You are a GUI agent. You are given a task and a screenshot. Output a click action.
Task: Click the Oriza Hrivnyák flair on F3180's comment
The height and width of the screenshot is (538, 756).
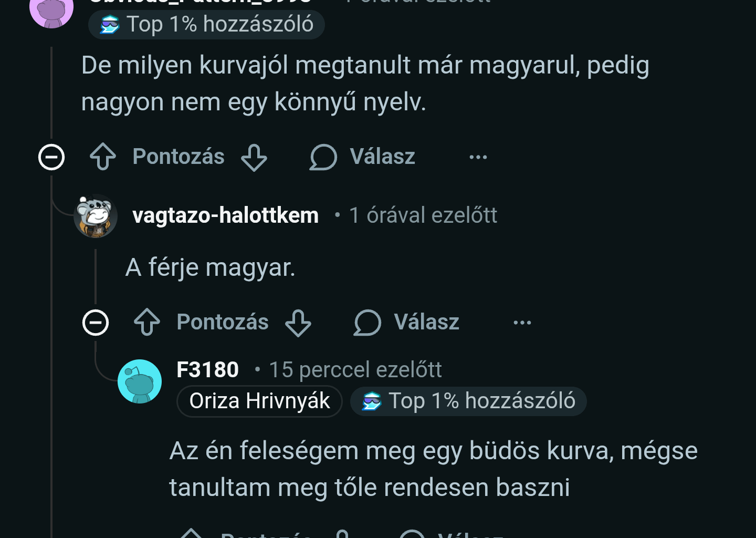coord(259,400)
